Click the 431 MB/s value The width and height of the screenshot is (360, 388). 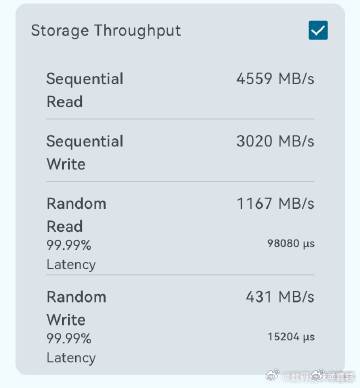[280, 297]
